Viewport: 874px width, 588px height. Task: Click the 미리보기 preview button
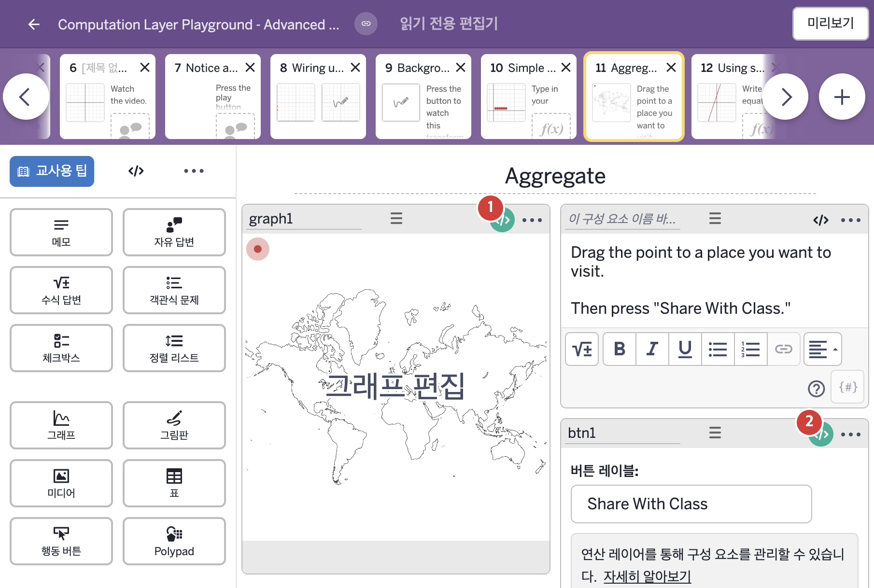(831, 23)
